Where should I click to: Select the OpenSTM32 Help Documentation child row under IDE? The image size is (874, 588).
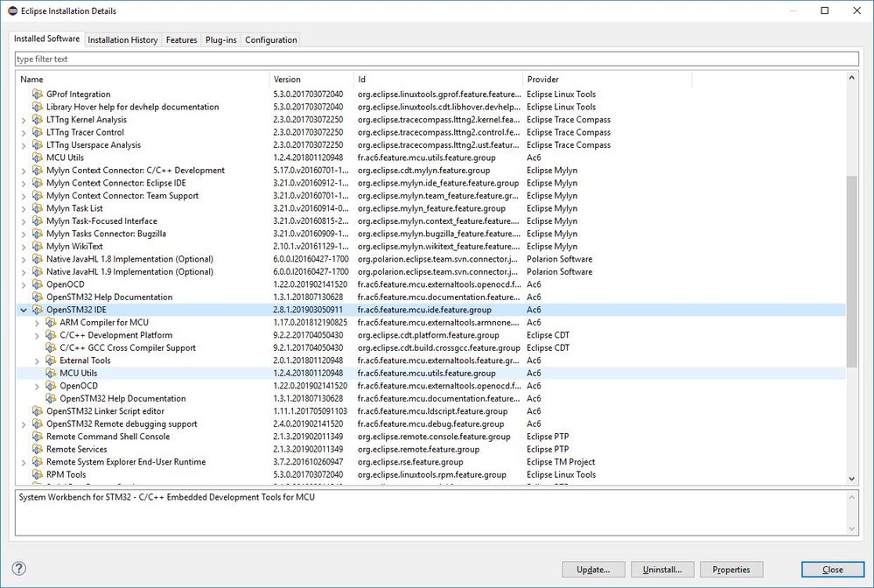[x=430, y=398]
